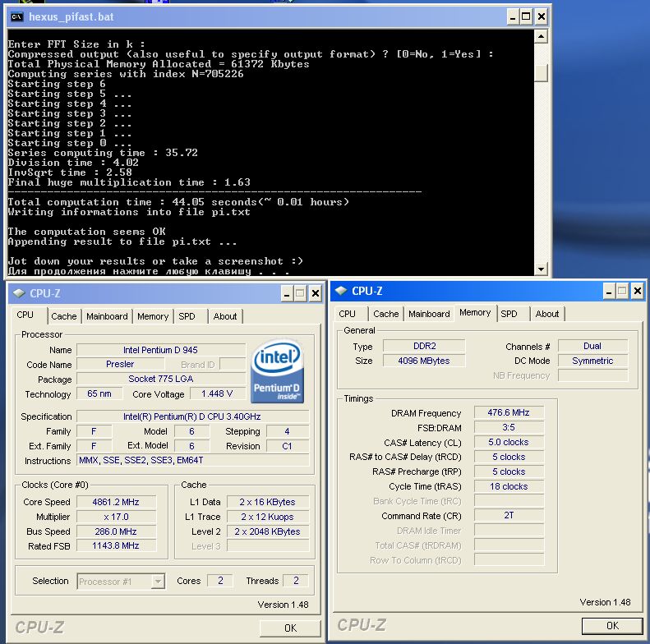This screenshot has height=644, width=650.
Task: Open the Processor #1 selection dropdown
Action: (x=158, y=582)
